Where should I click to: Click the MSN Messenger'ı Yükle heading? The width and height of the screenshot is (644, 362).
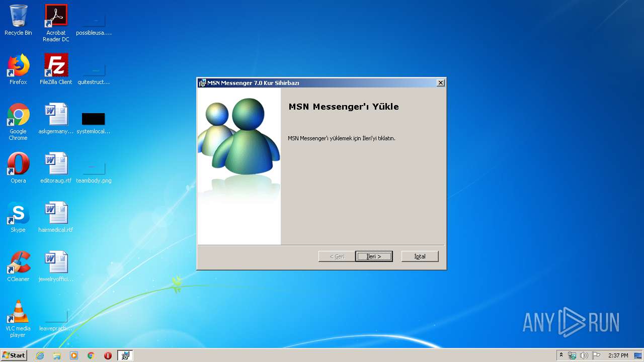(x=344, y=107)
